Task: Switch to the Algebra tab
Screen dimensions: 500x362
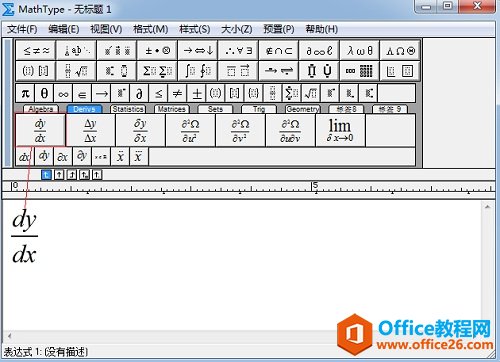Action: coord(41,109)
